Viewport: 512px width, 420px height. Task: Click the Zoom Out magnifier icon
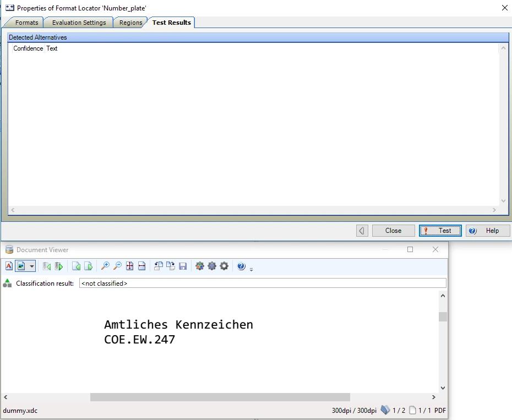pos(117,266)
